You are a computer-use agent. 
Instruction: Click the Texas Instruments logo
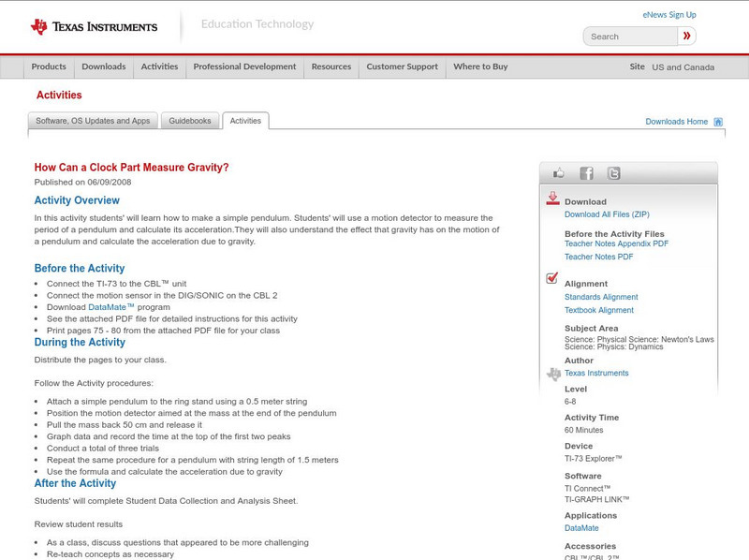click(94, 27)
